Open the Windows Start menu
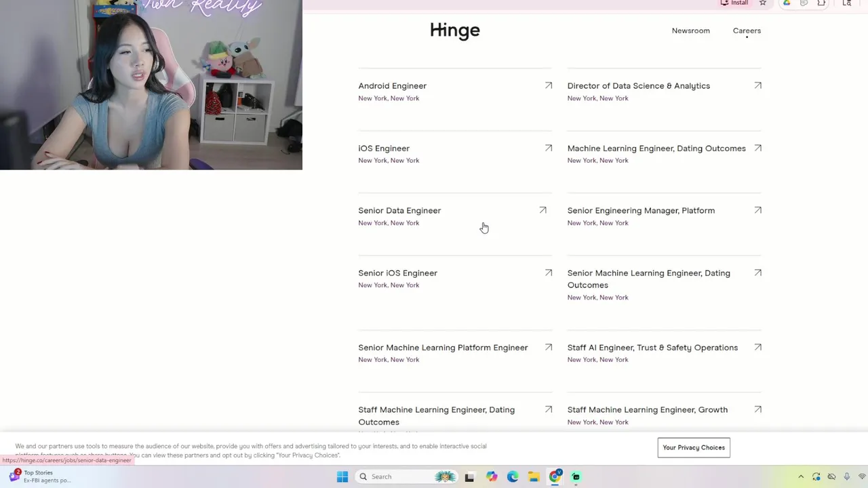This screenshot has width=868, height=488. [x=342, y=476]
